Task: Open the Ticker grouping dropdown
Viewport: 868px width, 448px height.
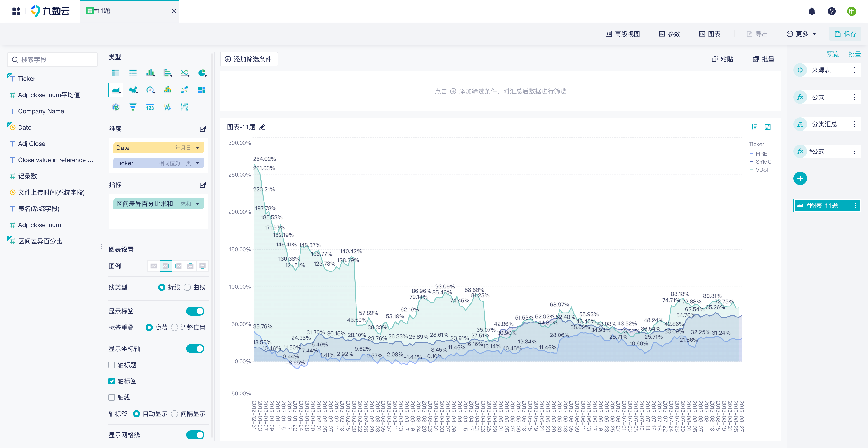Action: pos(198,163)
